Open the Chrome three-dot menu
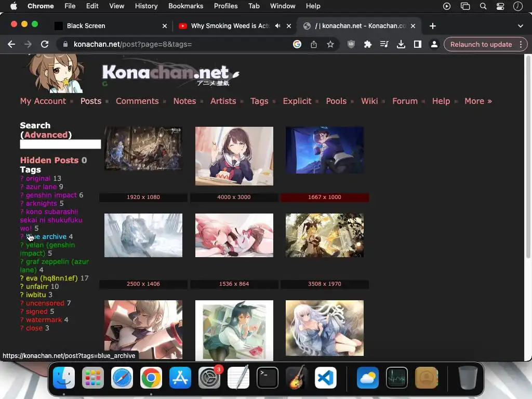Image resolution: width=532 pixels, height=399 pixels. pos(521,45)
